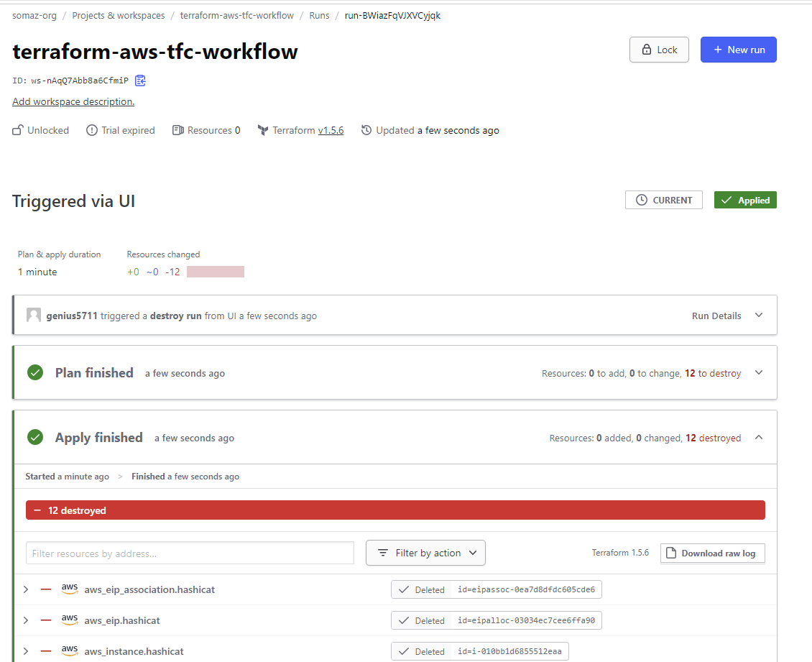Expand the Plan finished section chevron
This screenshot has width=812, height=662.
click(x=759, y=372)
